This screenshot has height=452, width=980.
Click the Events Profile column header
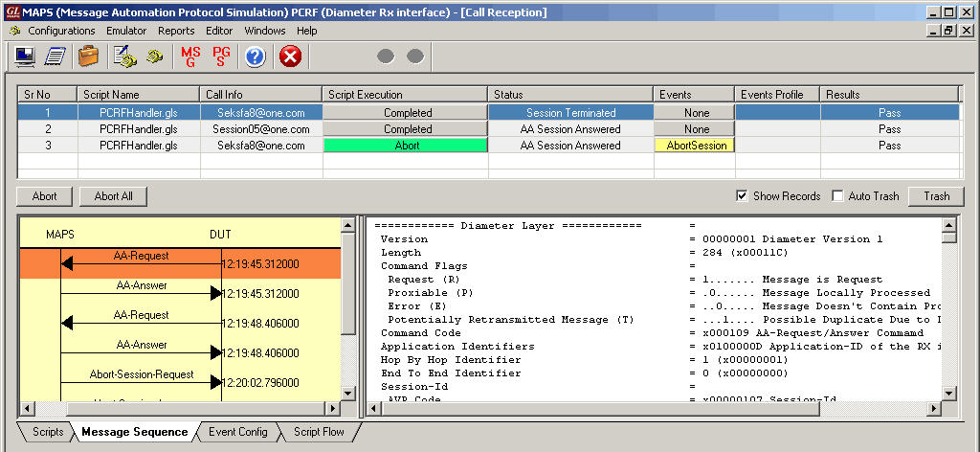(777, 95)
